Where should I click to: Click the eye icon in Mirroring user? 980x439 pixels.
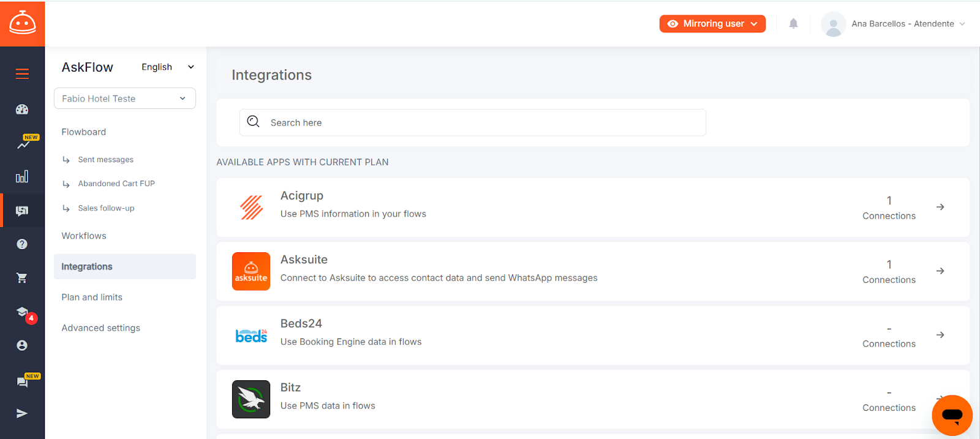[x=673, y=24]
